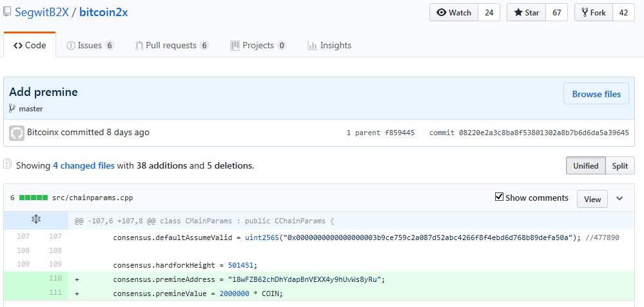
Task: Click the Bitcoinx author avatar
Action: point(17,133)
